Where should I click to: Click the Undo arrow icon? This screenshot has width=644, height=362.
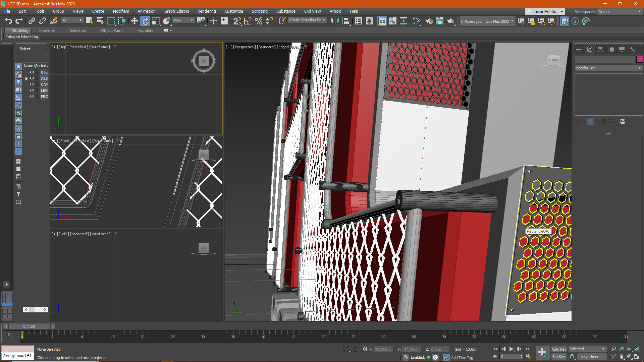coord(8,21)
